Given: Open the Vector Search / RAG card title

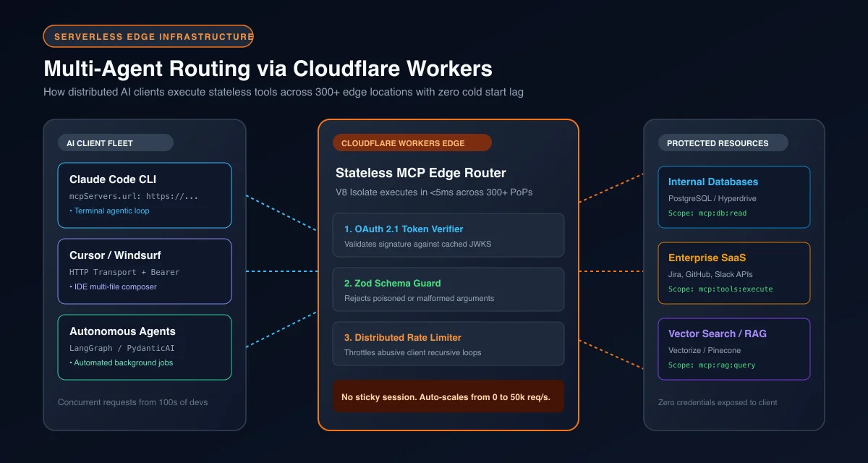Looking at the screenshot, I should [x=718, y=334].
